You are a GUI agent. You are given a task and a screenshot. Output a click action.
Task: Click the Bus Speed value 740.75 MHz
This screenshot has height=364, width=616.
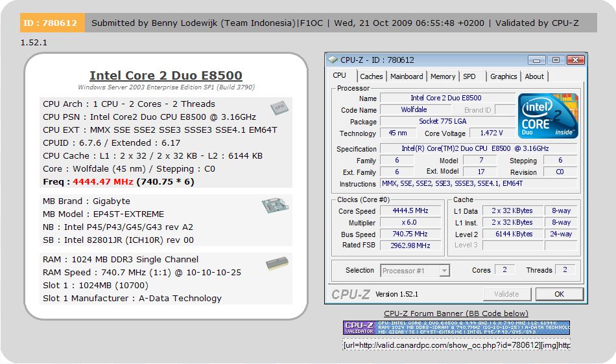pos(410,234)
